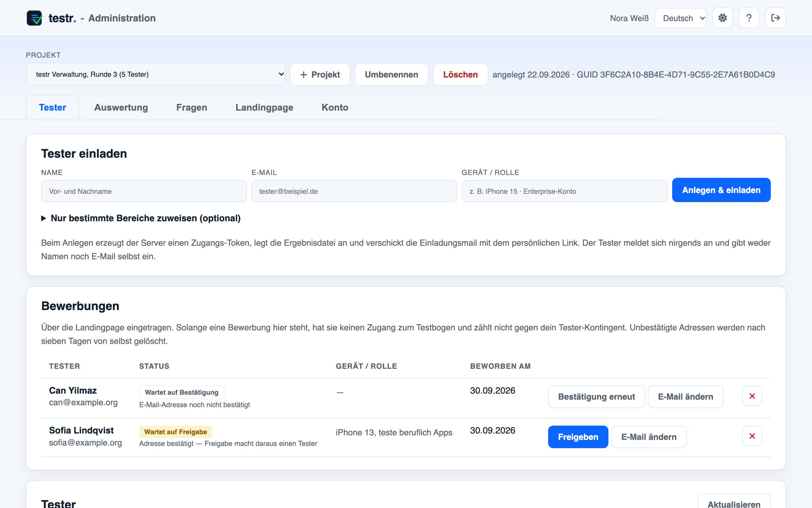Click 'E-Mail ändern' in Sofia Lindqvist's row

[649, 437]
